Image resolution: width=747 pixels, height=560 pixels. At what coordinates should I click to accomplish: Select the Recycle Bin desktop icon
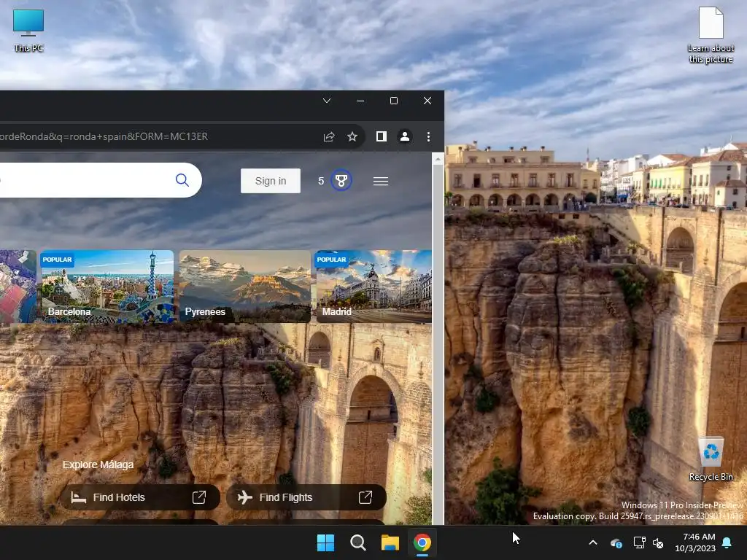(711, 459)
